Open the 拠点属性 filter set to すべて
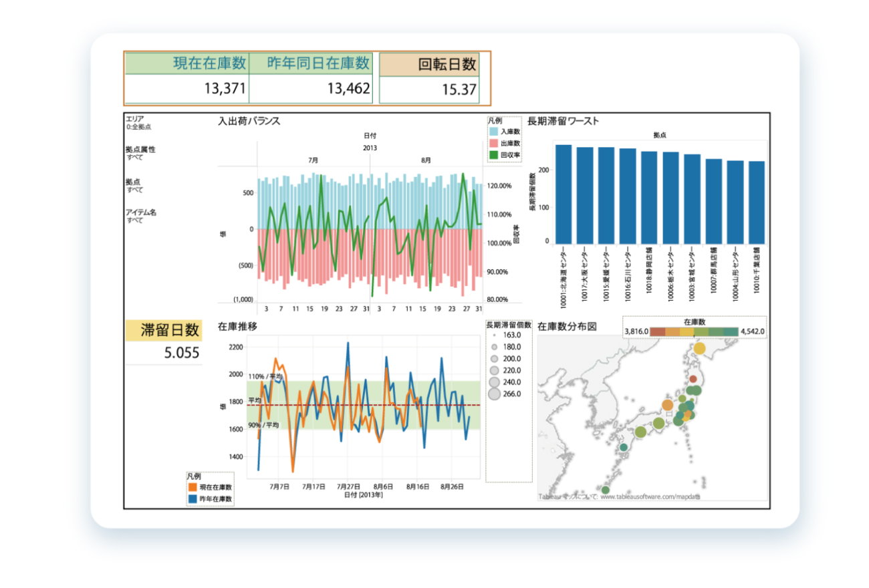Viewport: 869px width, 588px height. 140,153
